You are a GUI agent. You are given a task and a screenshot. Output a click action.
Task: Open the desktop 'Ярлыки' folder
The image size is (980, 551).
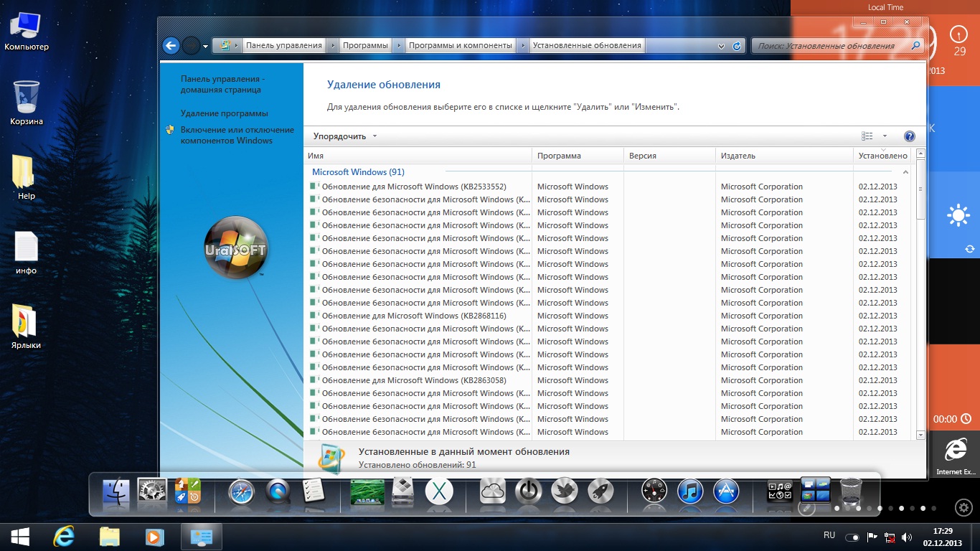point(26,326)
